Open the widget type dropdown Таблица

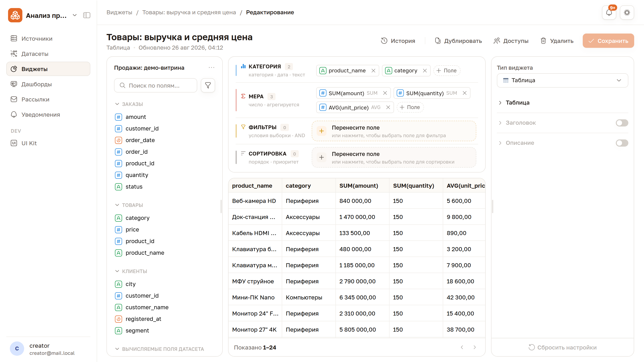[562, 80]
